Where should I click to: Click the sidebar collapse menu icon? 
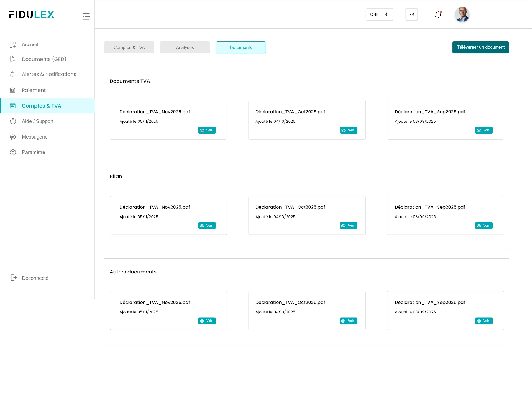pos(86,16)
